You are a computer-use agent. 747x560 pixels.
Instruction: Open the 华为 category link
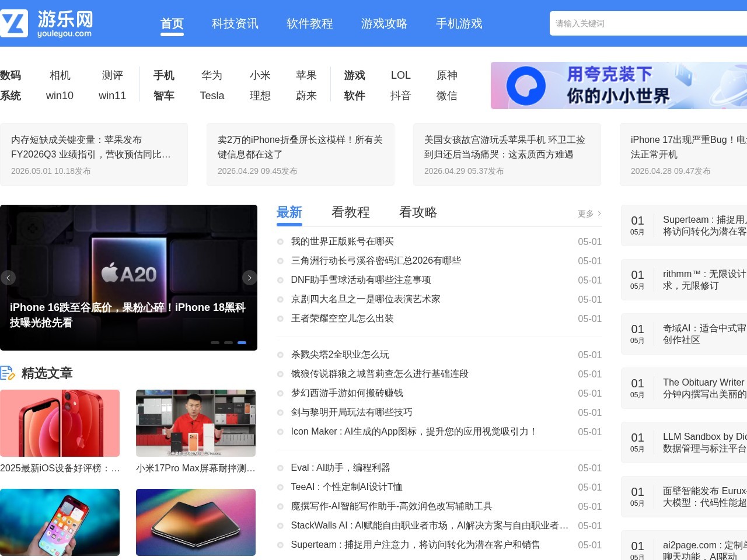[x=212, y=75]
